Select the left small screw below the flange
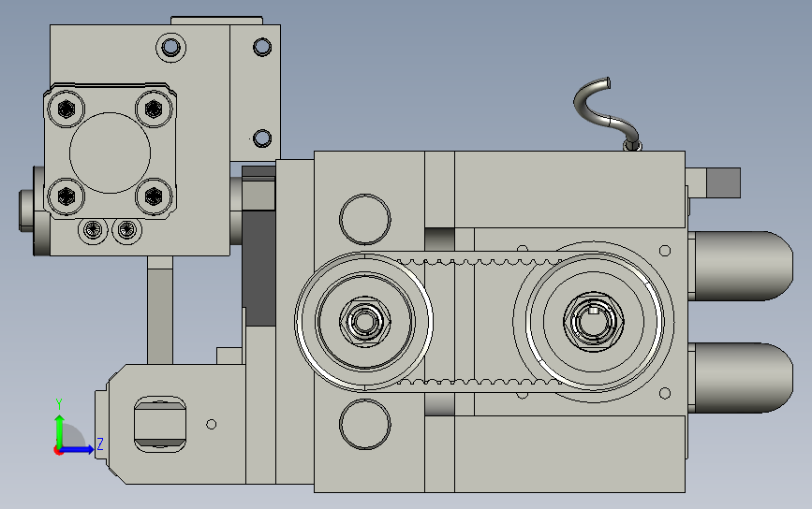The height and width of the screenshot is (509, 812). 93,229
